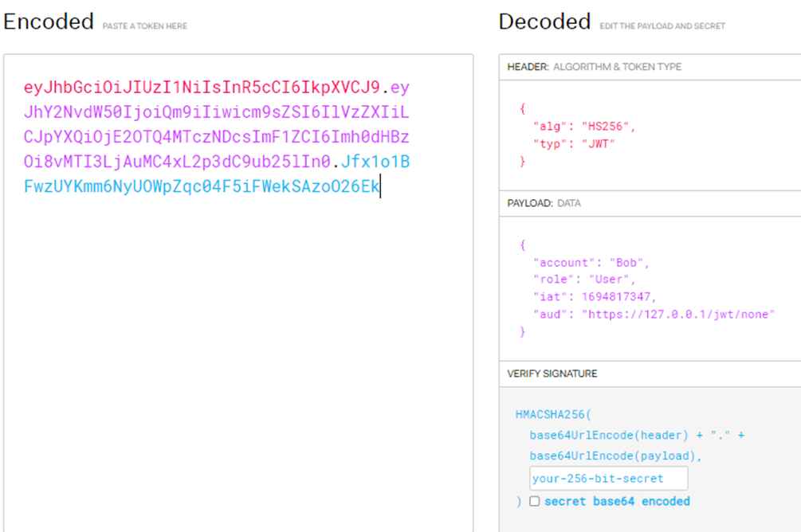Click the base64UrlEncode(payload) line
Viewport: 801px width, 532px height.
pos(615,456)
